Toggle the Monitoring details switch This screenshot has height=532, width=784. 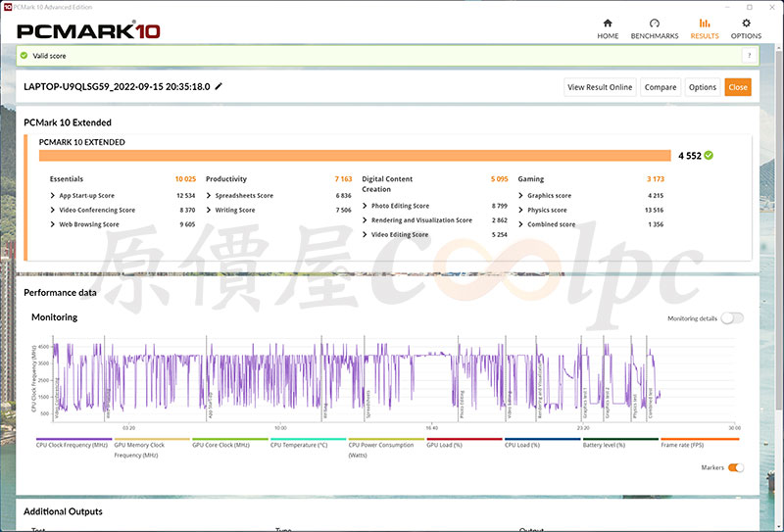click(732, 318)
